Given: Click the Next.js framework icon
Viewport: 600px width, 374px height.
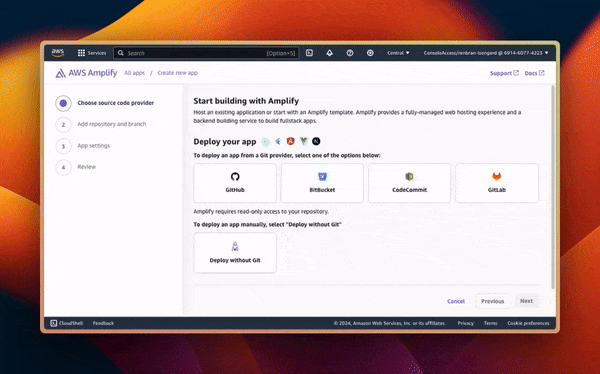Looking at the screenshot, I should click(x=316, y=141).
